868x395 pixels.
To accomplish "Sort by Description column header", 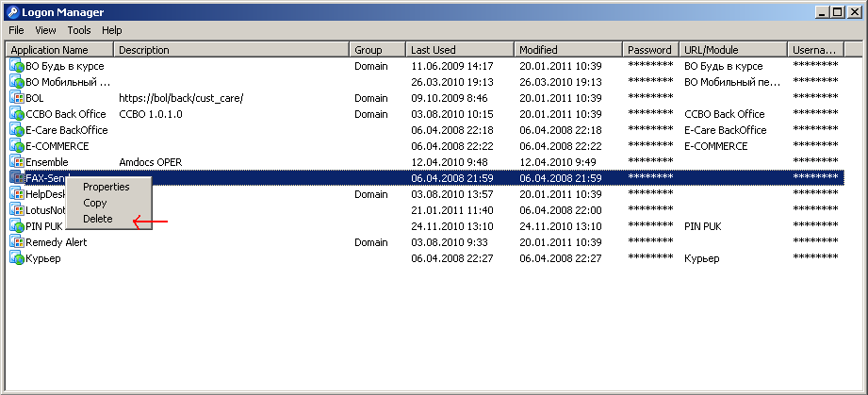I will click(x=232, y=50).
